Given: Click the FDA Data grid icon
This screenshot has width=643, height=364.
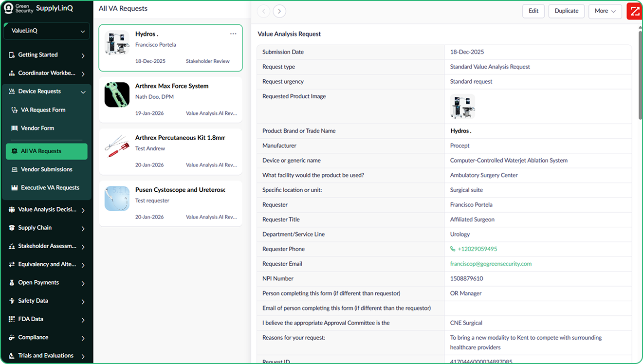Looking at the screenshot, I should click(x=12, y=319).
